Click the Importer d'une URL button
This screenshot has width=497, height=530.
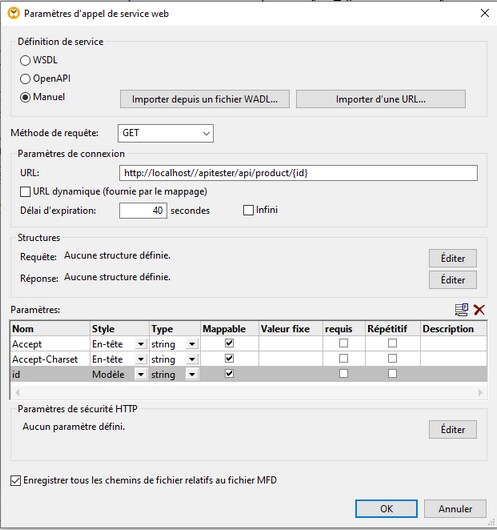(381, 99)
